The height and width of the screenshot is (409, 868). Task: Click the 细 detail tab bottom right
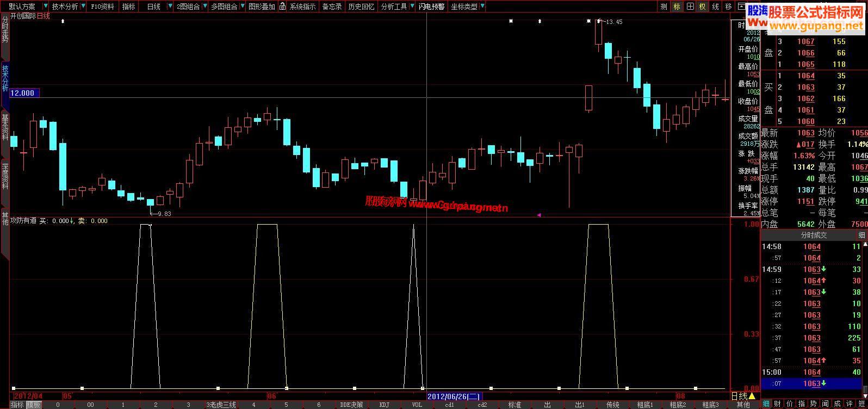(766, 404)
